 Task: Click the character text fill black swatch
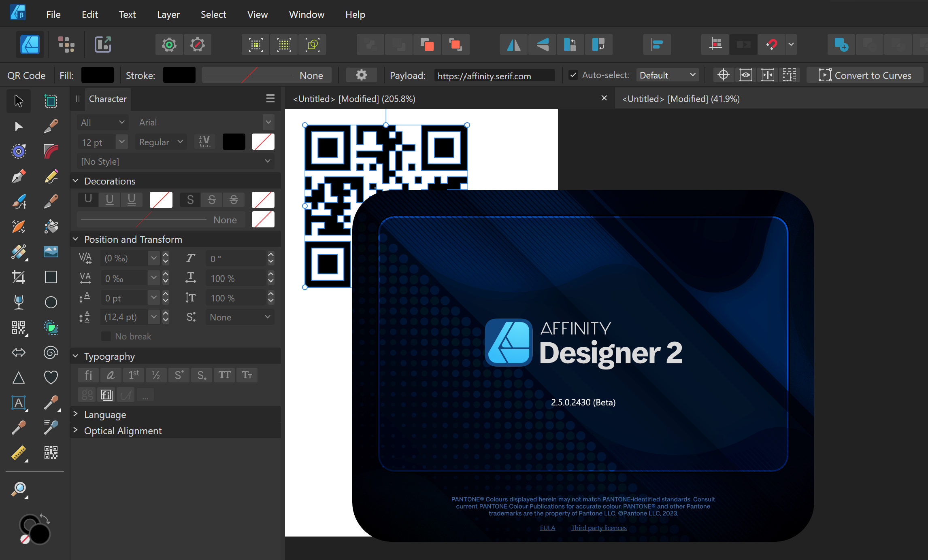click(x=234, y=142)
